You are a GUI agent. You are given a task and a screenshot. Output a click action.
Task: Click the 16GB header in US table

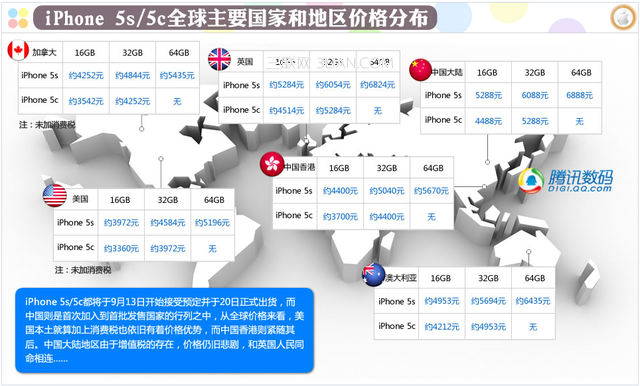point(120,200)
